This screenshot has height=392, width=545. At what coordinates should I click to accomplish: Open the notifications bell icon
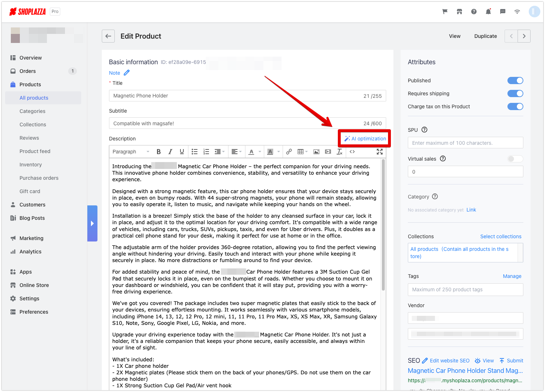click(x=488, y=12)
